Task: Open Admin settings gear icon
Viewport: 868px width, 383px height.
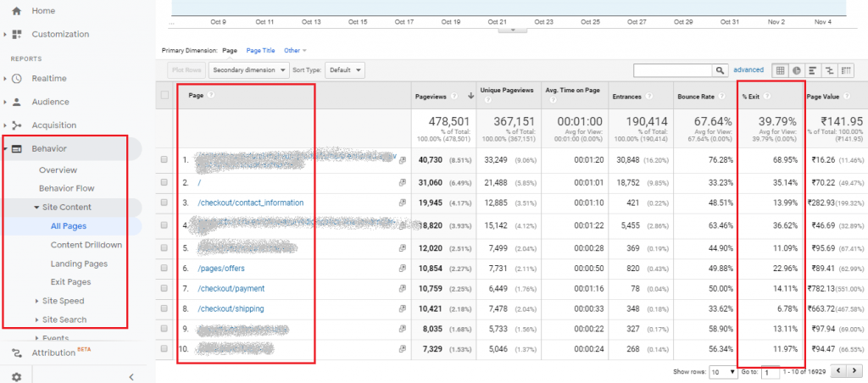Action: [17, 377]
